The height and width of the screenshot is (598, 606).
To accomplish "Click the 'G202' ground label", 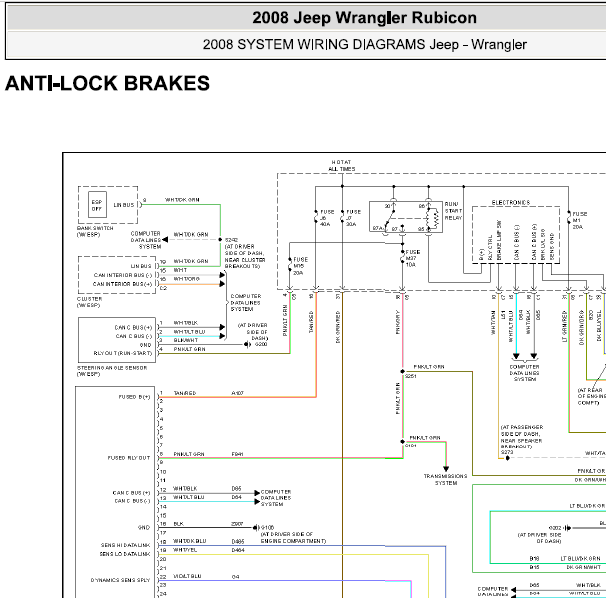I will point(555,528).
